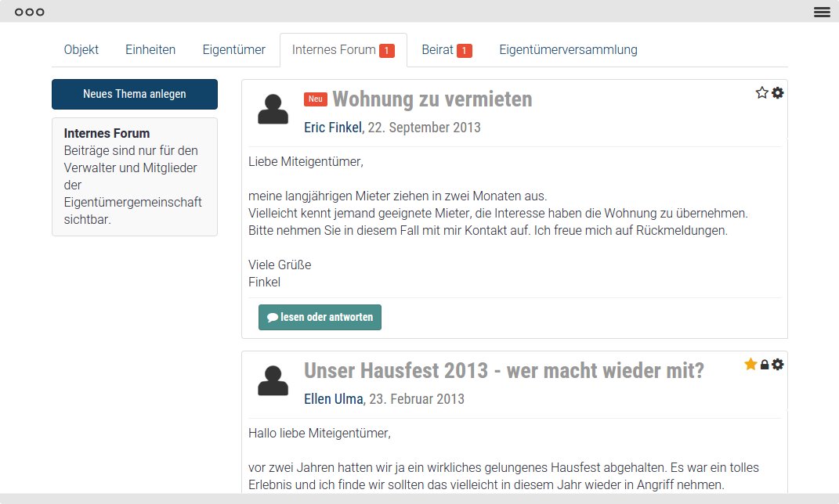This screenshot has height=504, width=839.
Task: Open the Eigentümer tab
Action: [233, 50]
